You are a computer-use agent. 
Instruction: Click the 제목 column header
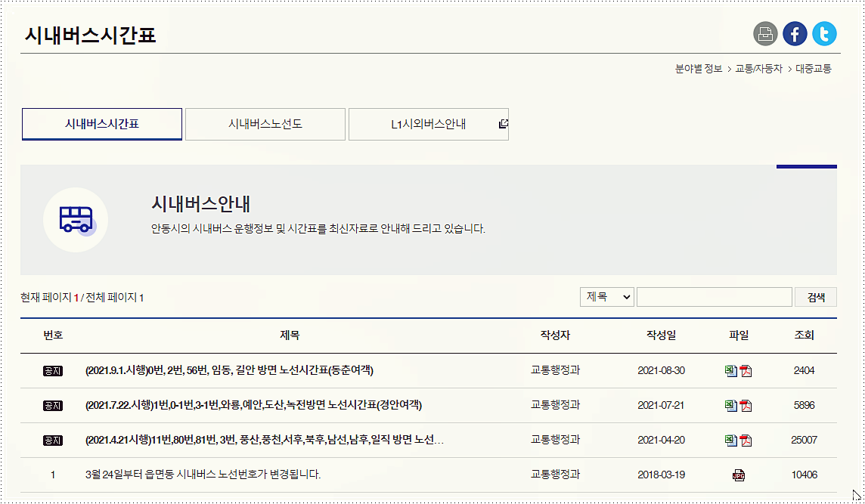click(290, 335)
